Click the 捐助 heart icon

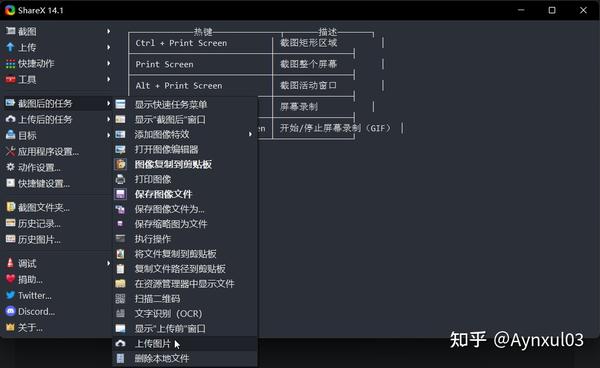10,279
